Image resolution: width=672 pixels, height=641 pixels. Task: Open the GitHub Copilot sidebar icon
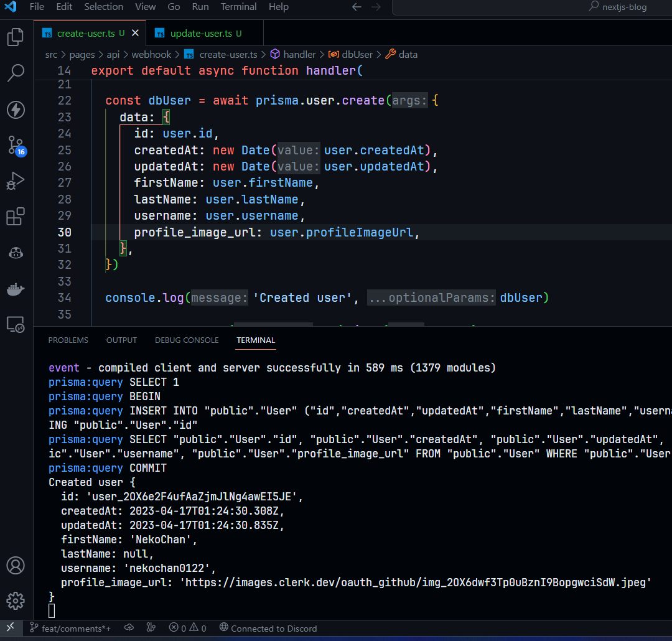coord(16,253)
